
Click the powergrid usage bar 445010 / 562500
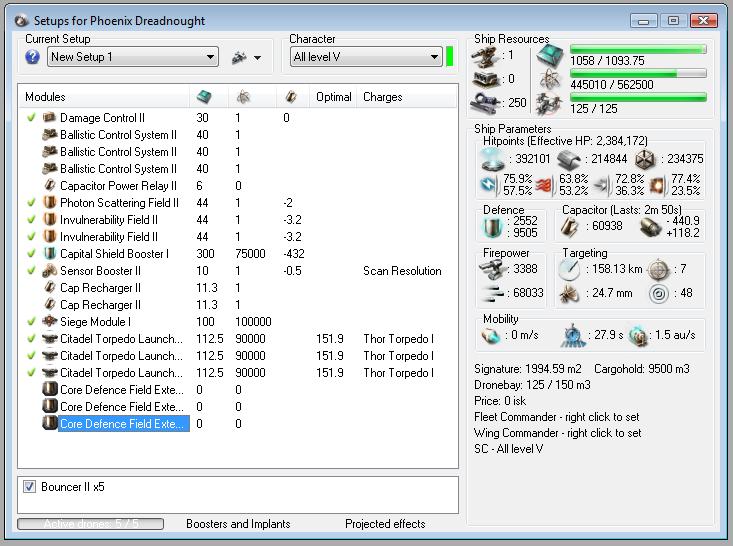[638, 73]
